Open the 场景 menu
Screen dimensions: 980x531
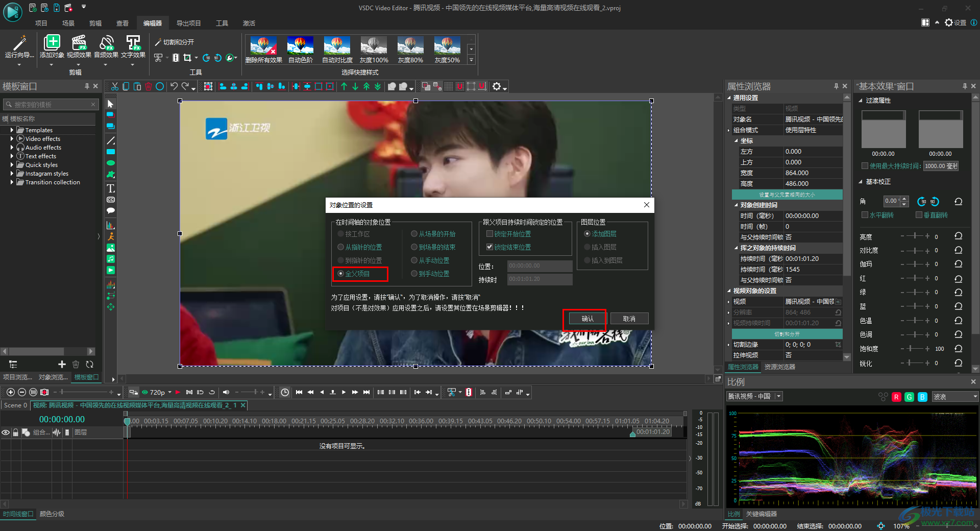(x=68, y=23)
